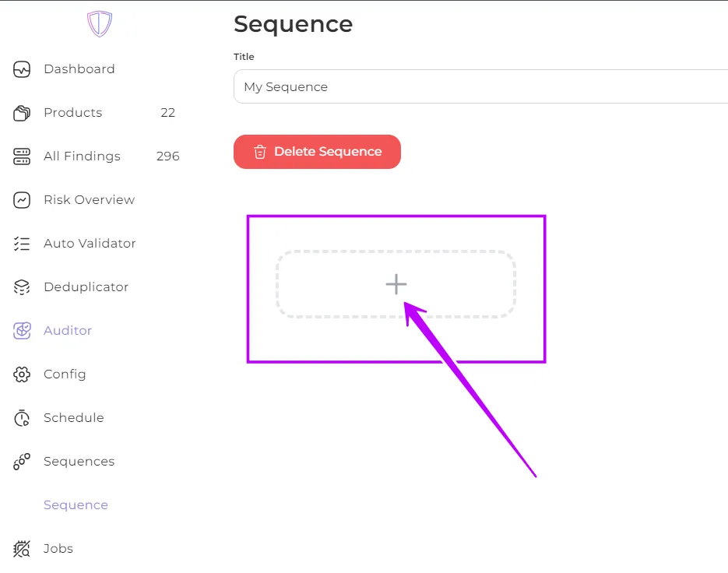Click the Schedule clock icon

21,417
